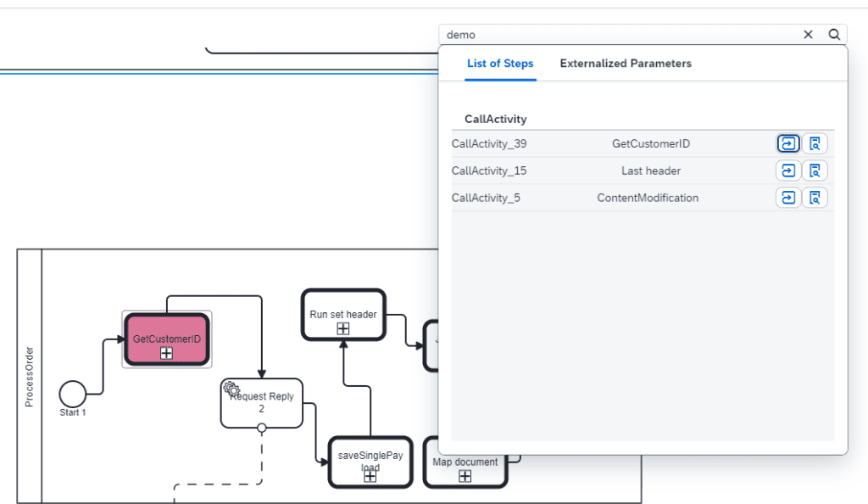Expand Map document plus marker
Viewport: 868px width, 504px height.
(x=465, y=476)
